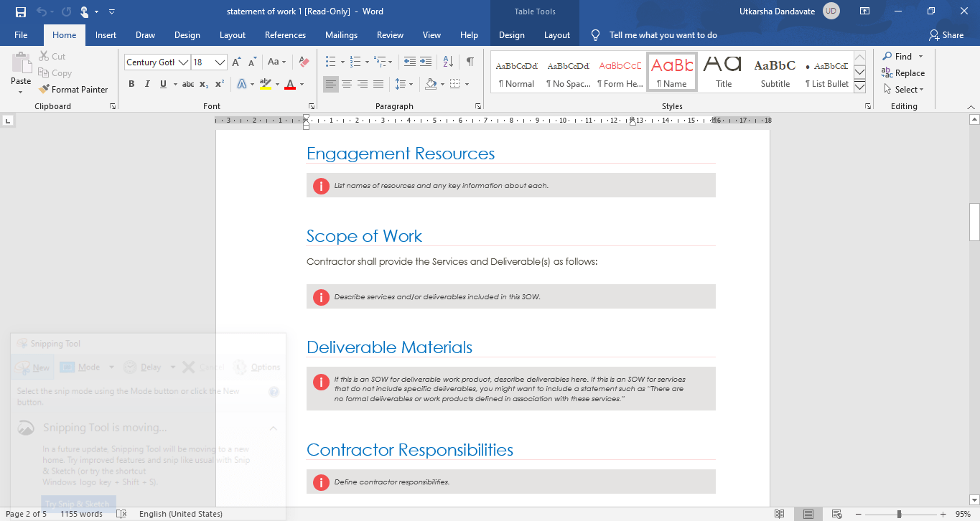The height and width of the screenshot is (521, 980).
Task: Open the Mailings ribbon tab
Action: 341,35
